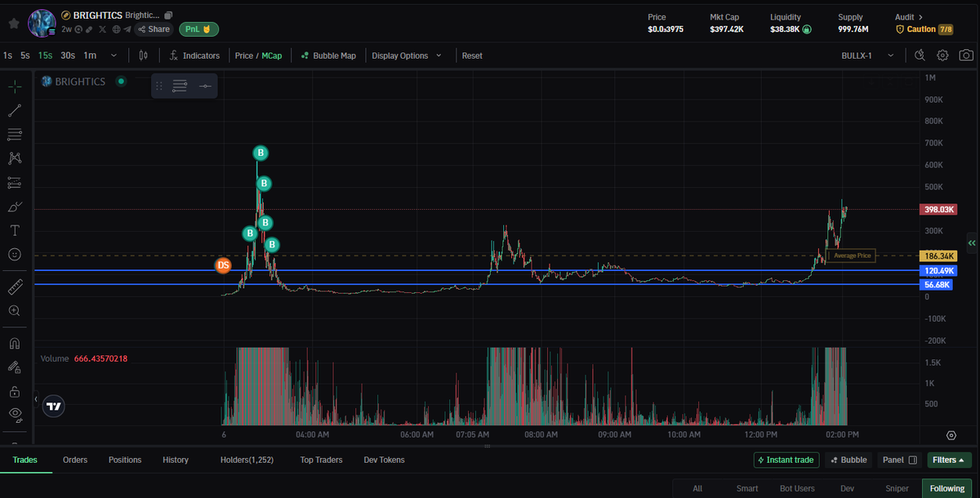Image resolution: width=980 pixels, height=498 pixels.
Task: Open the BULLX-1 layout dropdown
Action: [867, 56]
